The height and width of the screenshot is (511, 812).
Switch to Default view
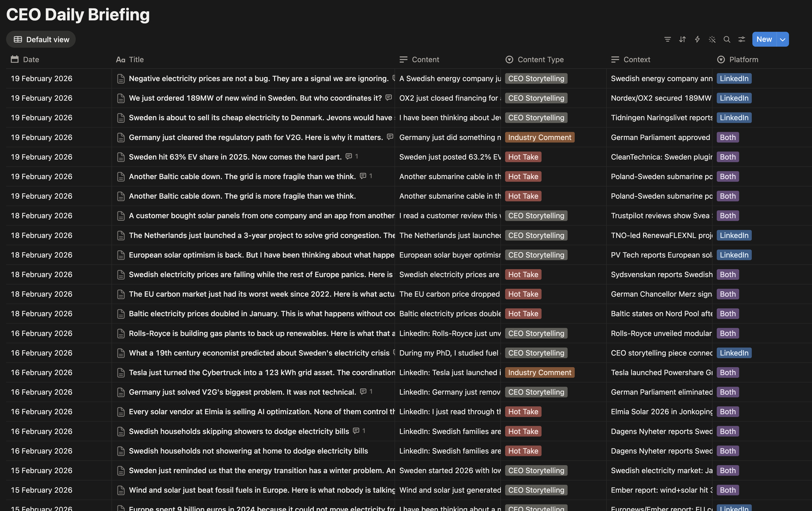41,39
